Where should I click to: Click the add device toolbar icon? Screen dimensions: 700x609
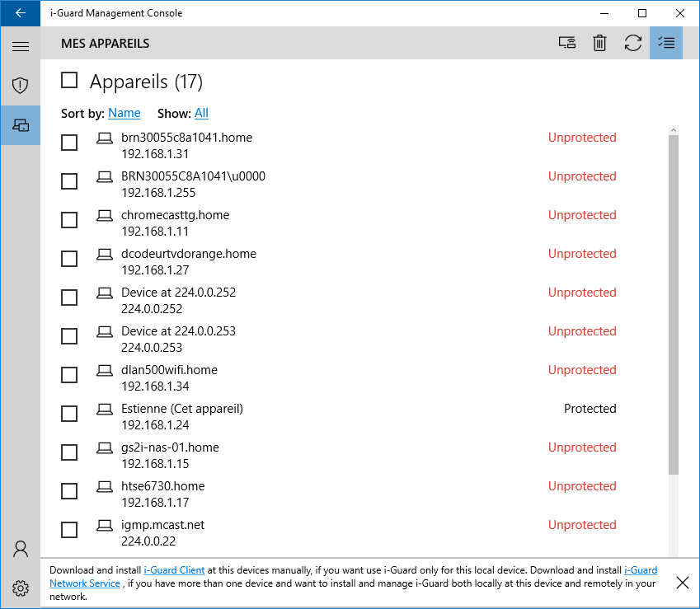566,43
